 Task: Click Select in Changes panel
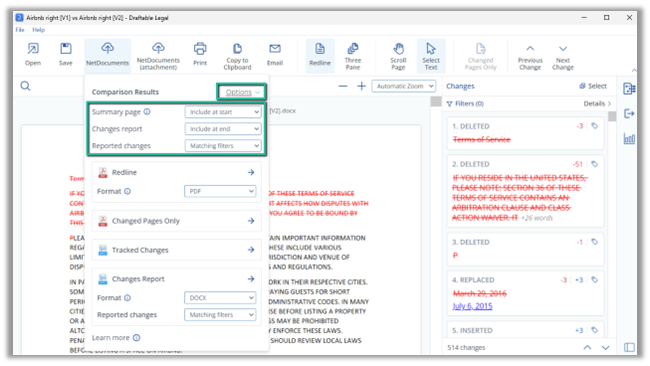[x=593, y=86]
